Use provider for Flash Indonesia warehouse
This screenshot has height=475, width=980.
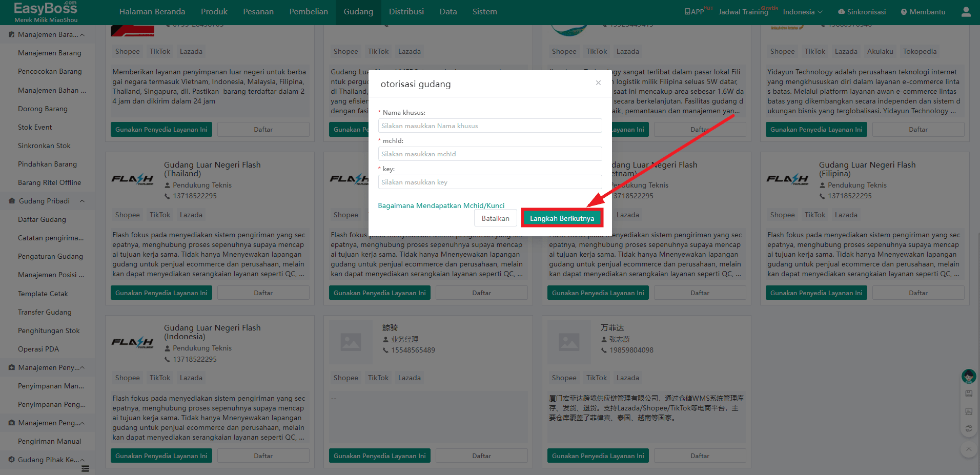[161, 456]
